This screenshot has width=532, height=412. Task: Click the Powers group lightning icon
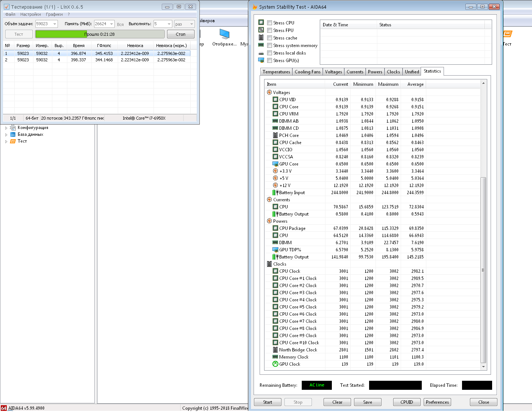(x=269, y=221)
